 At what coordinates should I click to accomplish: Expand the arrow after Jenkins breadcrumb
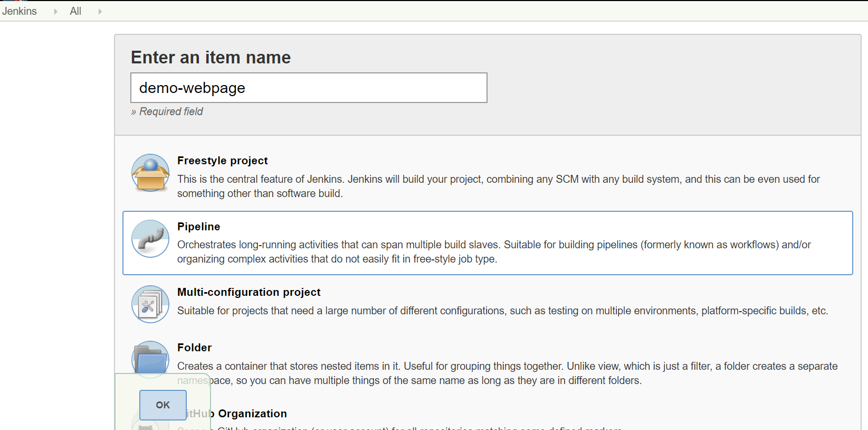pos(55,11)
